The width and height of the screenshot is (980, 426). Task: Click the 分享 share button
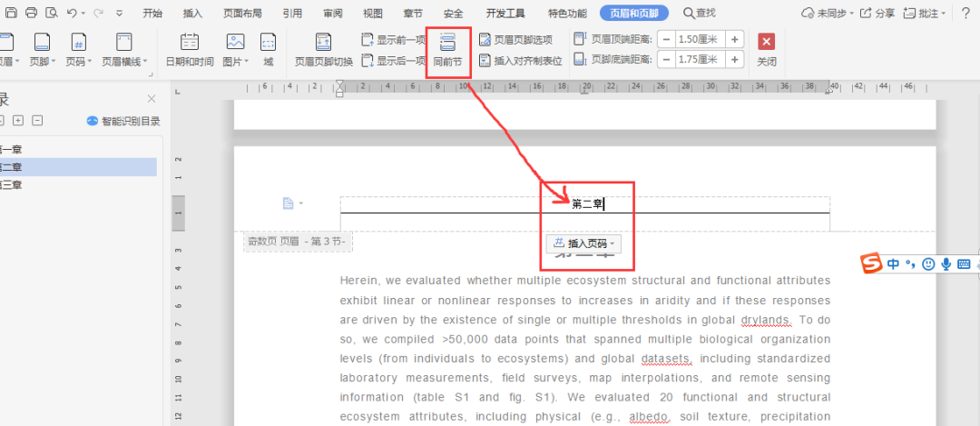pos(877,13)
